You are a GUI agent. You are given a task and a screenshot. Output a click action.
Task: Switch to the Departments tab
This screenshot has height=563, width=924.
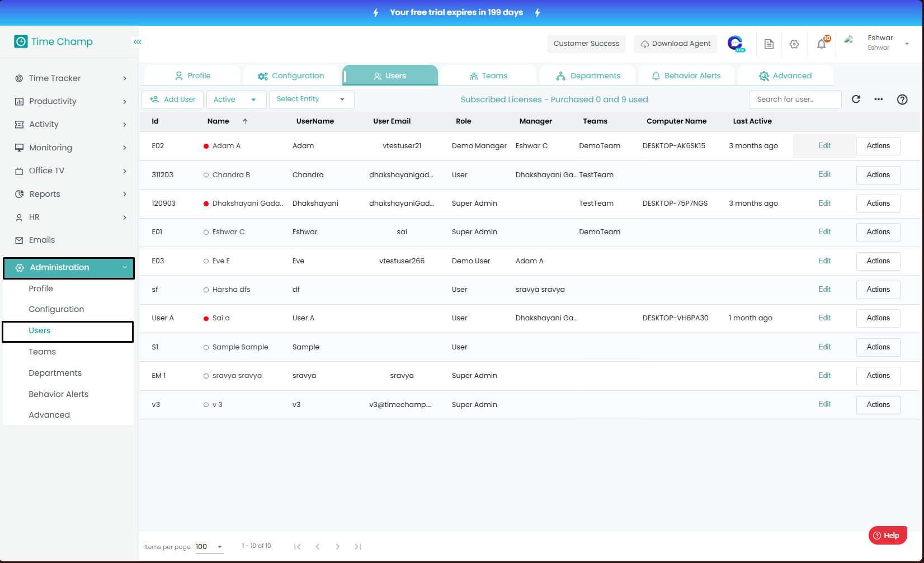click(588, 76)
